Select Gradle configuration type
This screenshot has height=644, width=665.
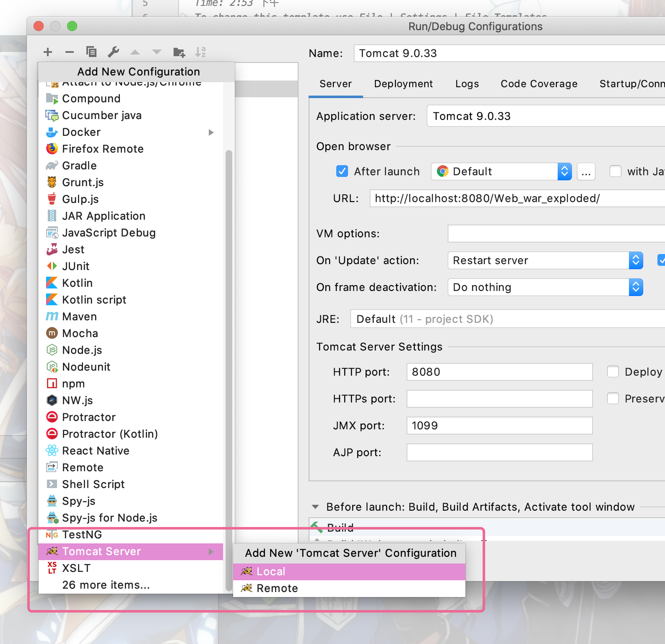tap(130, 166)
